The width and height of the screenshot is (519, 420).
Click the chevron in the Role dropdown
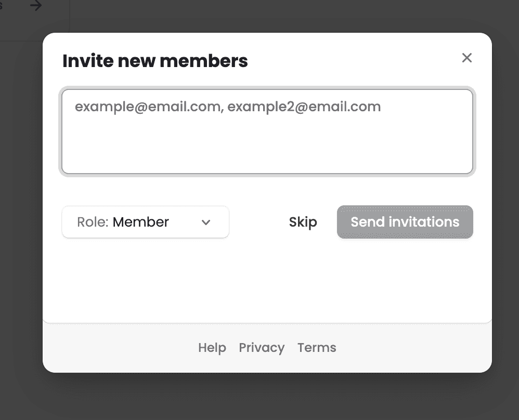coord(206,222)
